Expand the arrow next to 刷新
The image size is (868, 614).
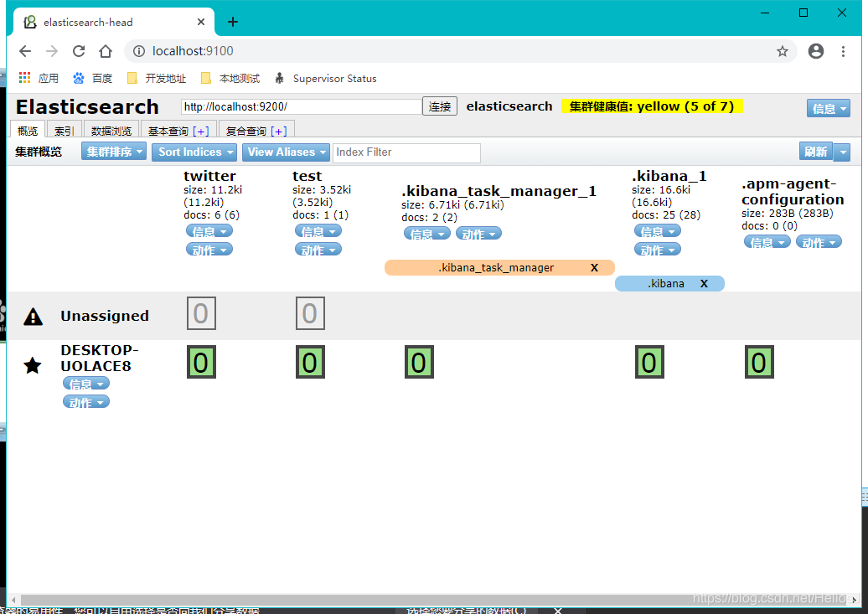[842, 152]
